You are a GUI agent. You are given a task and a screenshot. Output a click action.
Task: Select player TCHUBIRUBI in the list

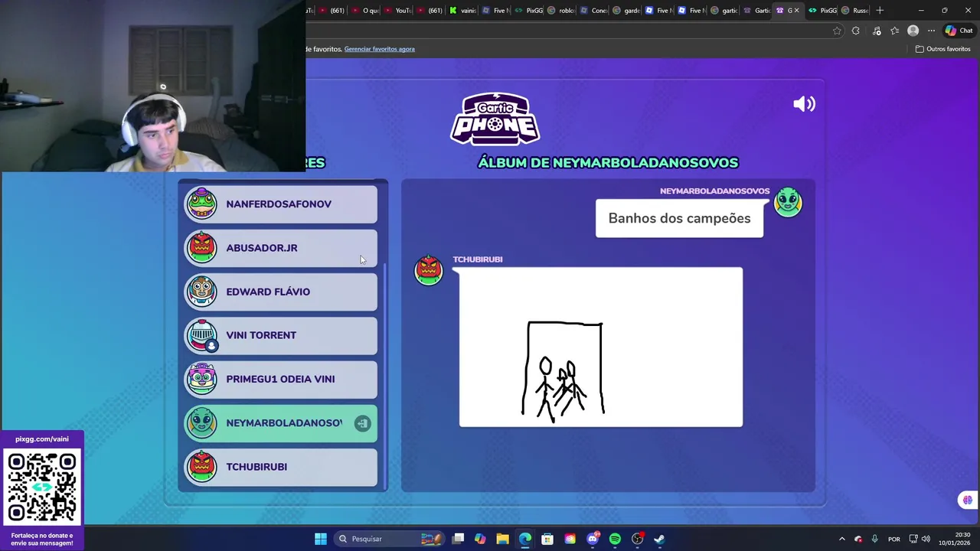point(281,467)
